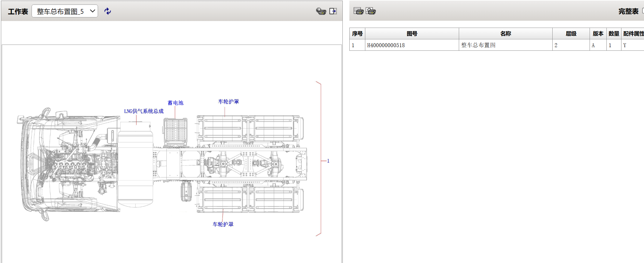Select part number H400000000518 cell
The height and width of the screenshot is (263, 644).
point(386,45)
